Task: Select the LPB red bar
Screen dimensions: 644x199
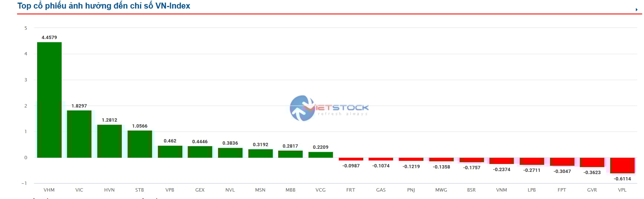Action: (532, 161)
